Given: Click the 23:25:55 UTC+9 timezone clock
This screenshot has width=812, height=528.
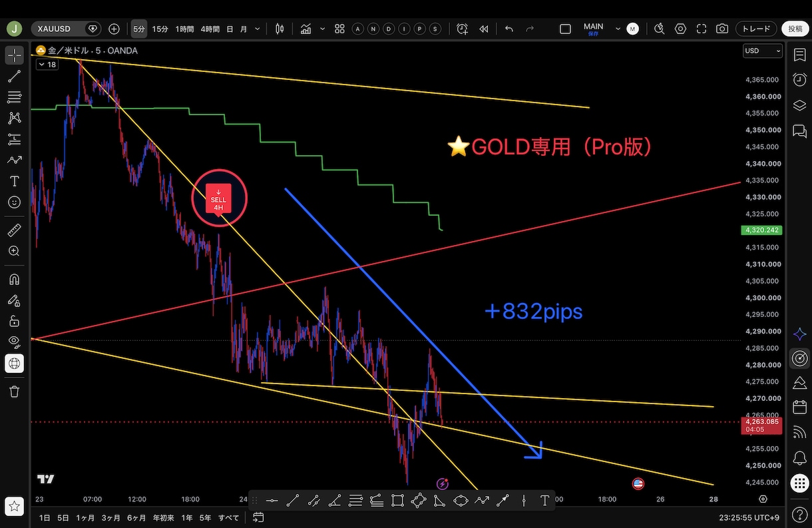Looking at the screenshot, I should [749, 517].
